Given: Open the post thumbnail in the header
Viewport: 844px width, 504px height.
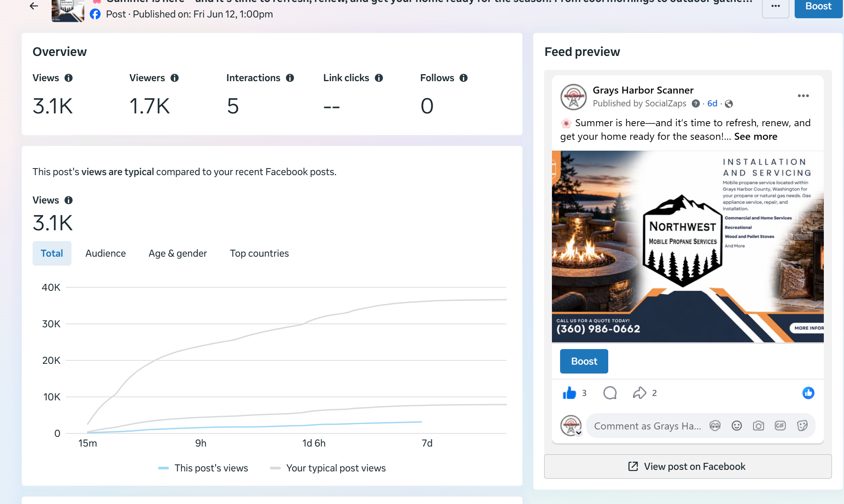Looking at the screenshot, I should (x=68, y=11).
